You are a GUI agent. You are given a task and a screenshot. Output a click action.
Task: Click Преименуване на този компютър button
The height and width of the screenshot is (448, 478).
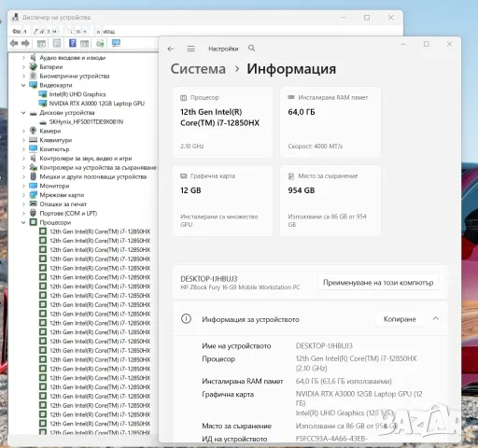coord(378,283)
